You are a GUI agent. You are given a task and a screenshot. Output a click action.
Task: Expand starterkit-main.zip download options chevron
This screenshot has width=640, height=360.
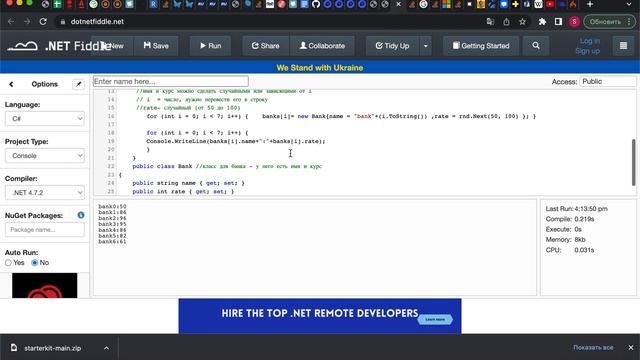point(106,348)
